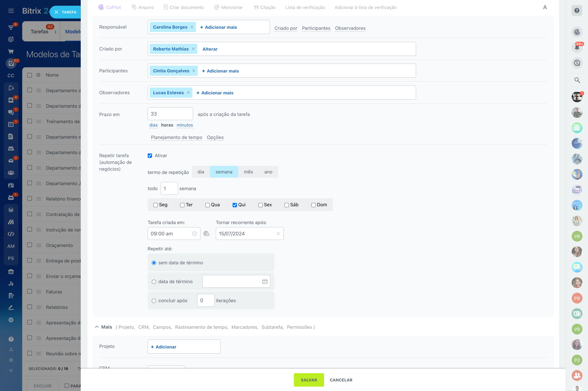
Task: Click the Adicionar mais link for Participantes
Action: (x=220, y=71)
